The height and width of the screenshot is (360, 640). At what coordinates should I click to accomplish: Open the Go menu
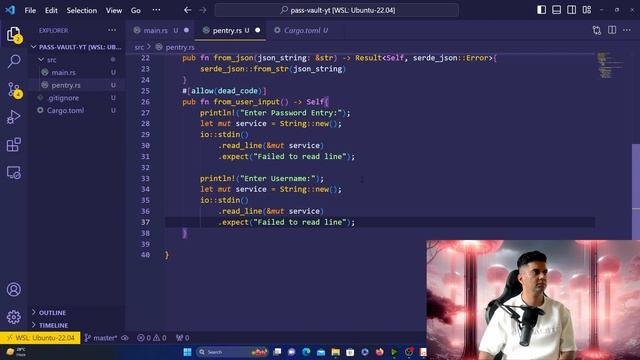pos(136,10)
